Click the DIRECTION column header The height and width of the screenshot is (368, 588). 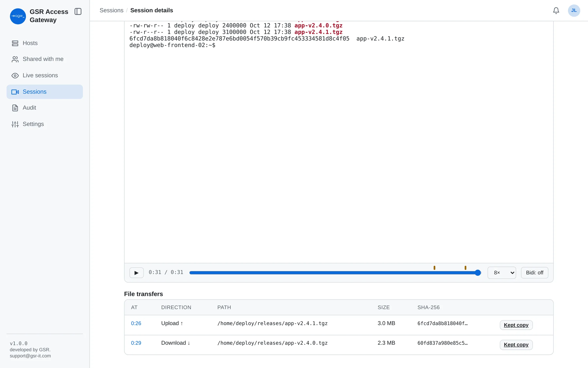click(x=176, y=307)
